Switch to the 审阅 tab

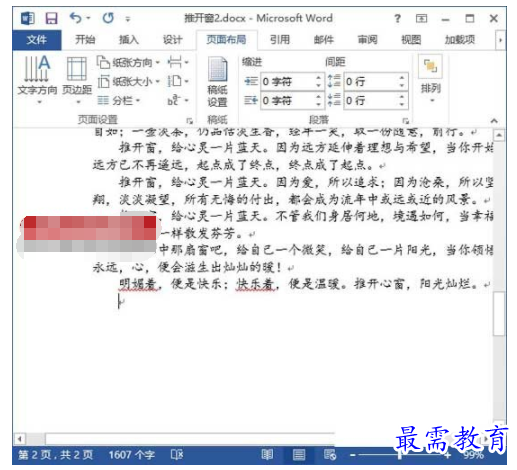(x=367, y=40)
